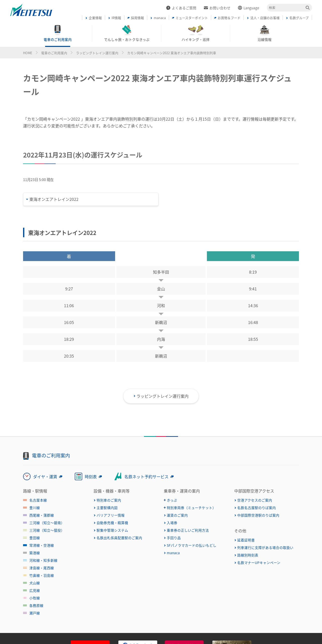Open the よくあるご質問 menu item

point(181,8)
